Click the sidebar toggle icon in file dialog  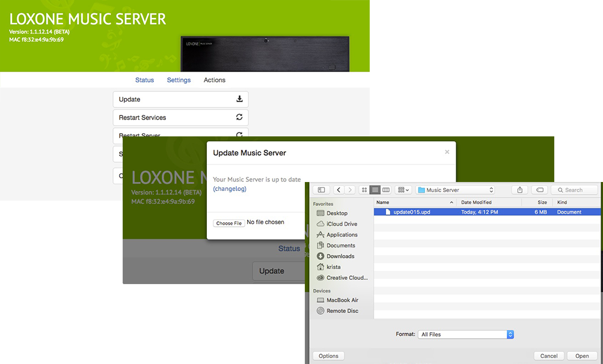[321, 190]
